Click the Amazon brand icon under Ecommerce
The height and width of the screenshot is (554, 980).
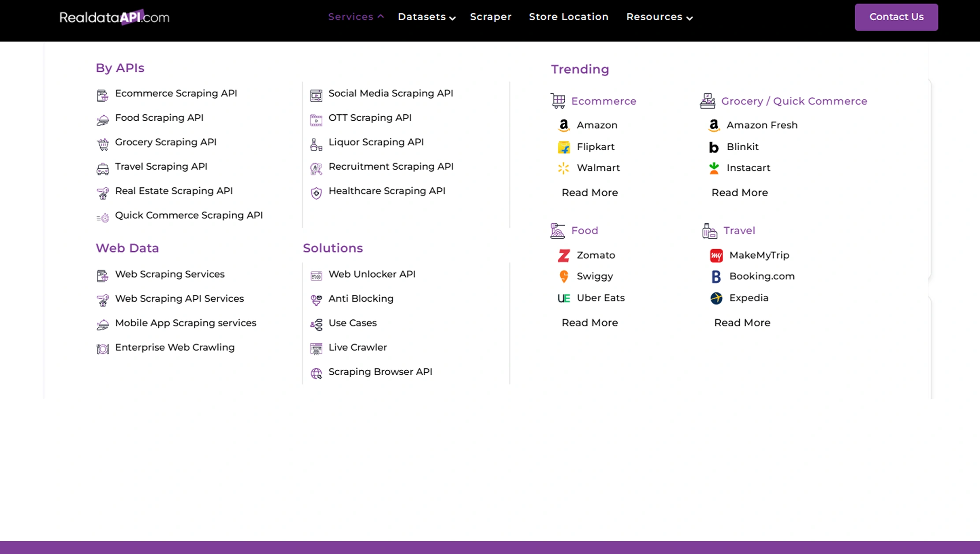coord(563,125)
